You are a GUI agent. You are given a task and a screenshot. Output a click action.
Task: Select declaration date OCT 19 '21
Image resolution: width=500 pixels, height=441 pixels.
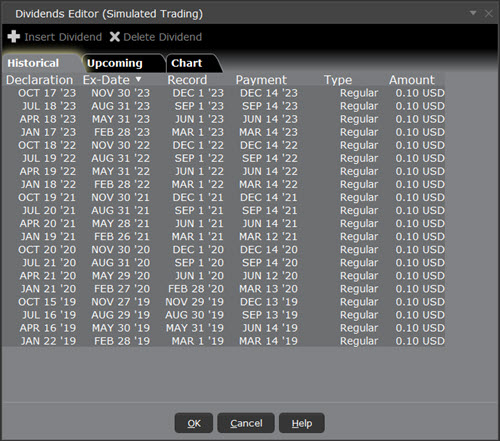click(x=47, y=197)
